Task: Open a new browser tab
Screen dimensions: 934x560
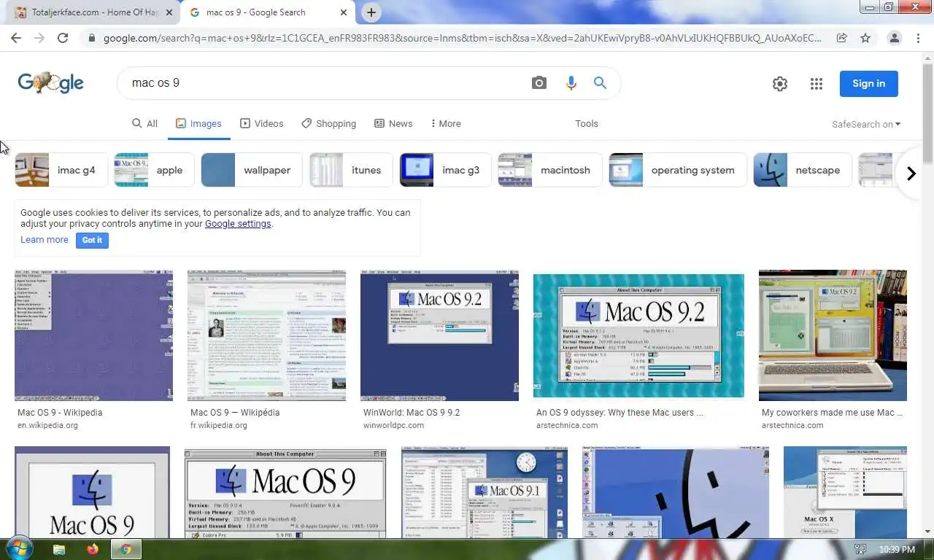Action: click(x=371, y=12)
